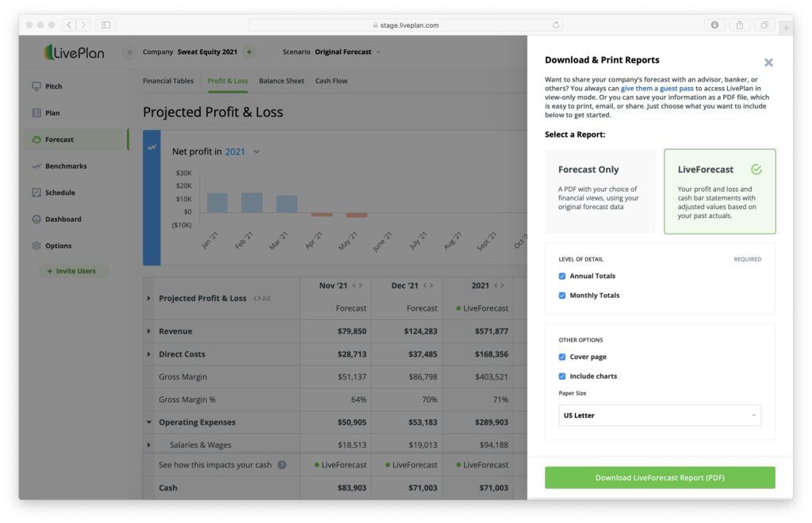Uncheck the Annual Totals checkbox
This screenshot has height=523, width=812.
click(x=562, y=277)
